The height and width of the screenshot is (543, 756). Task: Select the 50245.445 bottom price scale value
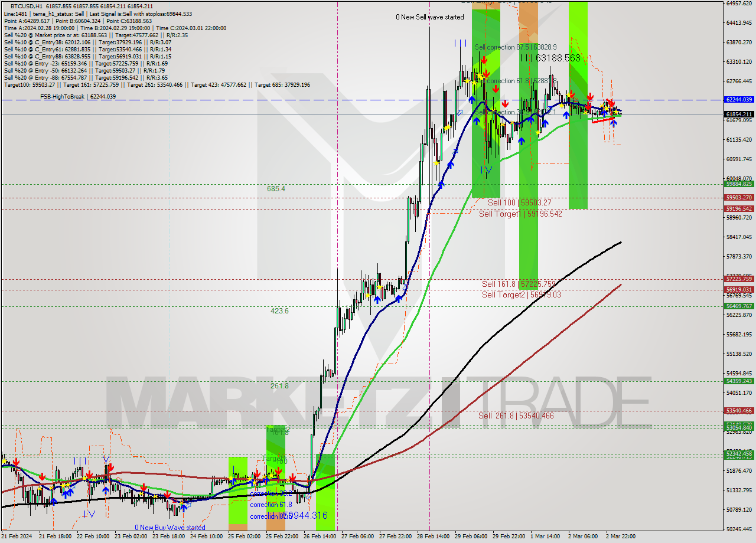739,529
